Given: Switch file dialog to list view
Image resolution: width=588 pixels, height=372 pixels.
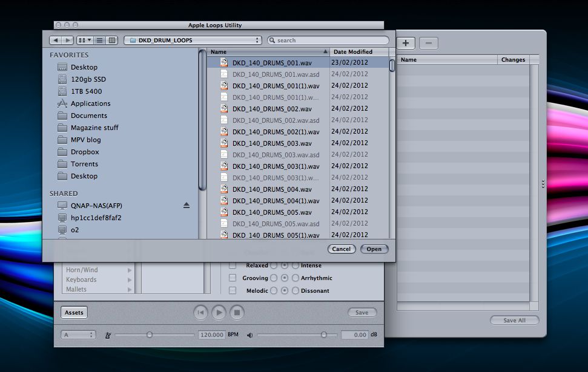Looking at the screenshot, I should [x=99, y=40].
